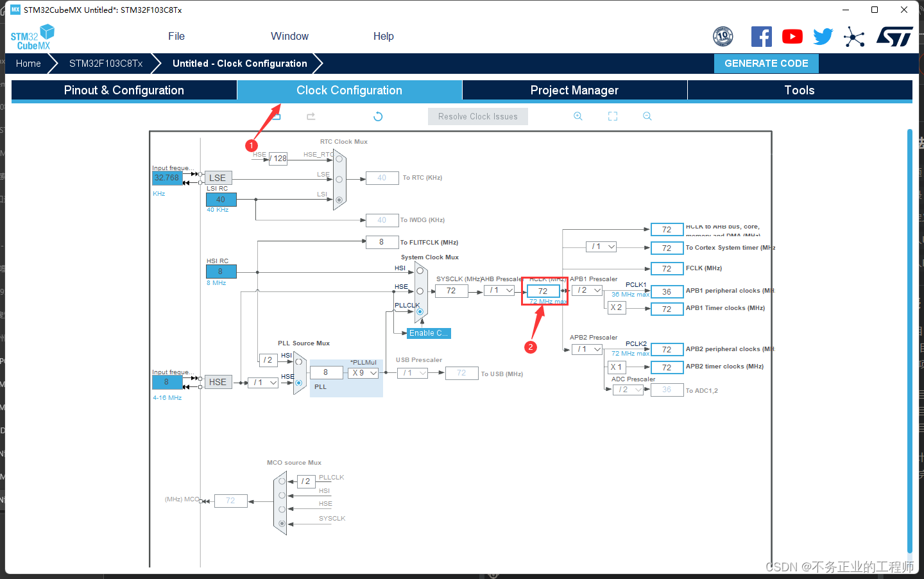This screenshot has width=924, height=579.
Task: Click the ST community network star icon
Action: point(854,37)
